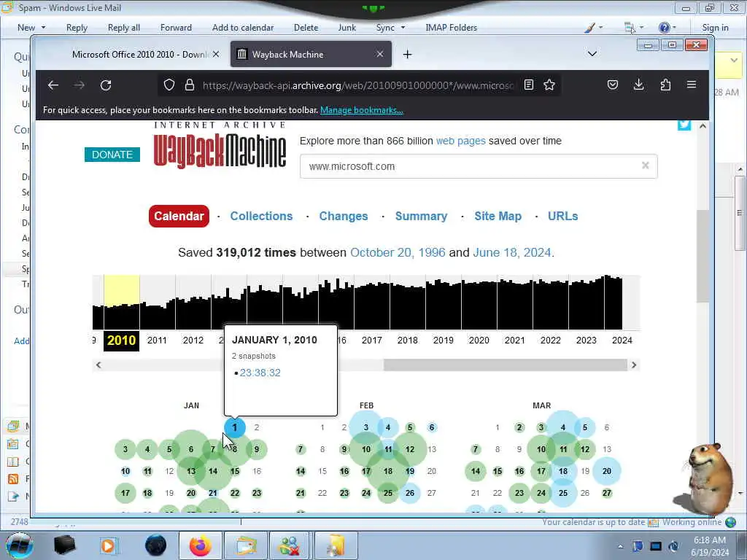Open Firefox extensions menu
Viewport: 747px width, 560px height.
click(665, 85)
